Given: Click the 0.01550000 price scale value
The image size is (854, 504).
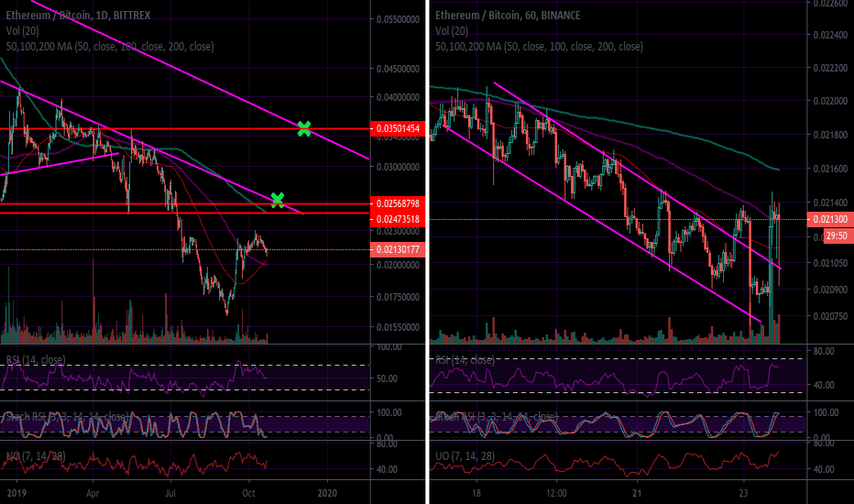Looking at the screenshot, I should pyautogui.click(x=398, y=327).
